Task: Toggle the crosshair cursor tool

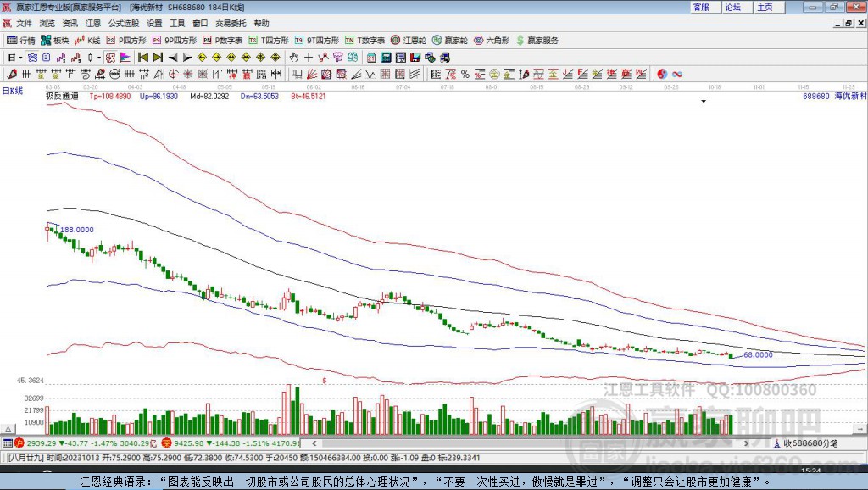Action: 309,58
